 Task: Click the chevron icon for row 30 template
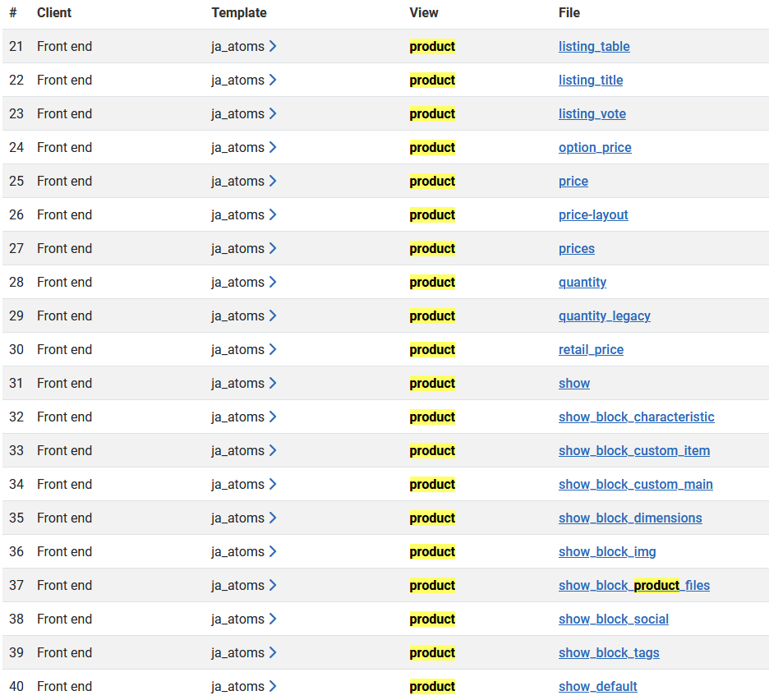273,349
